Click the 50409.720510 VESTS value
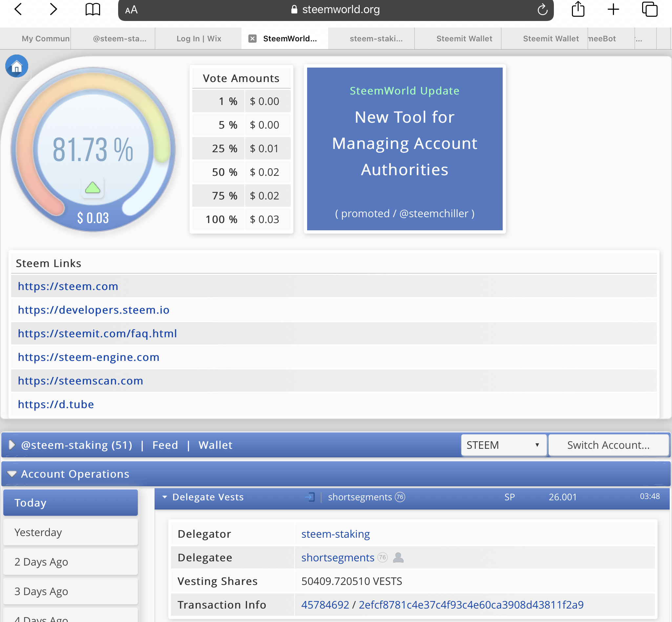 [x=352, y=581]
